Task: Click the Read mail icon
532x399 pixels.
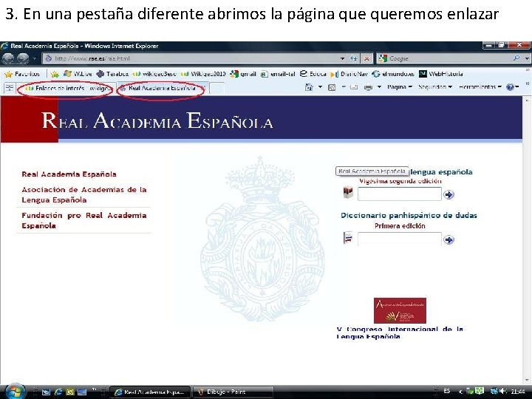Action: [354, 87]
